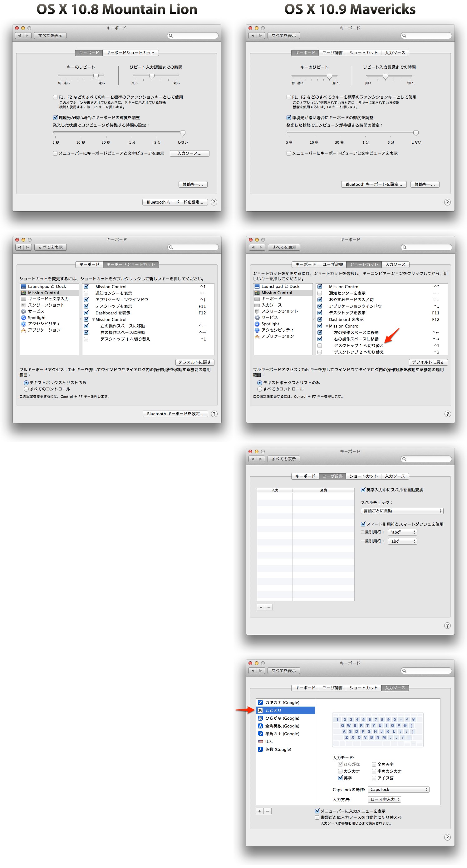
Task: Open the 二重引用符 "abc" popup menu
Action: (403, 532)
